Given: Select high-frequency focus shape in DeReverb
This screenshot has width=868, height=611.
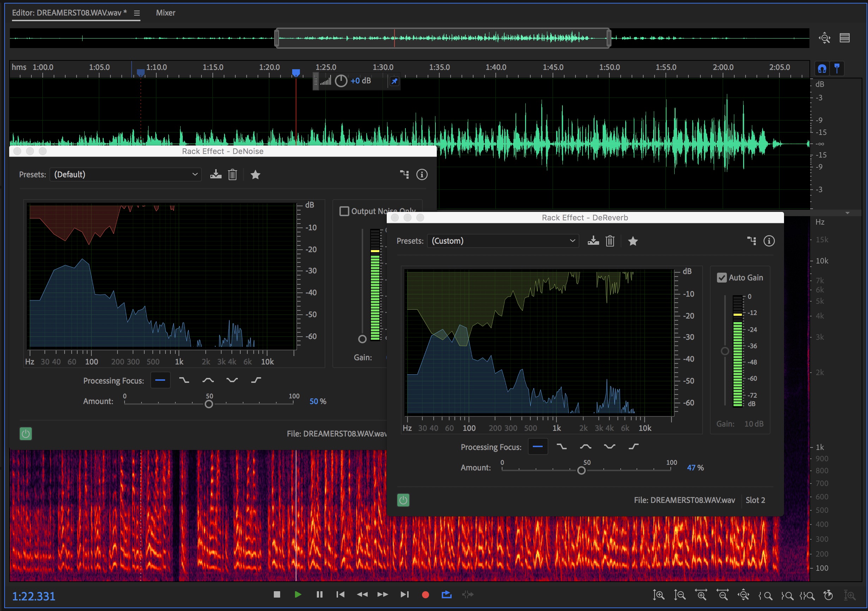Looking at the screenshot, I should coord(634,447).
